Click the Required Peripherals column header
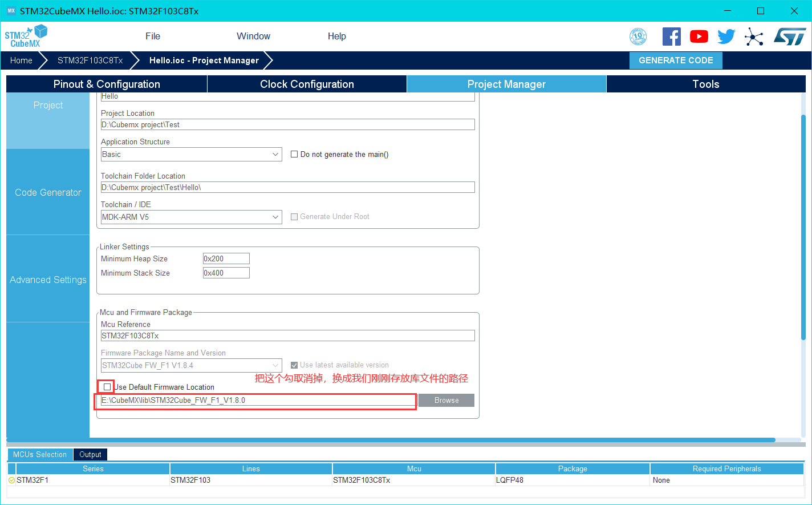The width and height of the screenshot is (812, 505). tap(726, 468)
